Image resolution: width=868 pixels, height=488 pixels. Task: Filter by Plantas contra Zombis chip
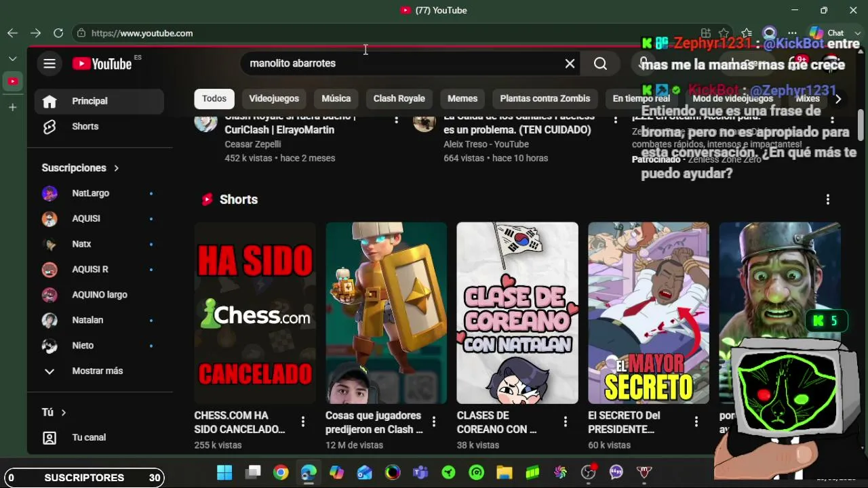pyautogui.click(x=545, y=98)
